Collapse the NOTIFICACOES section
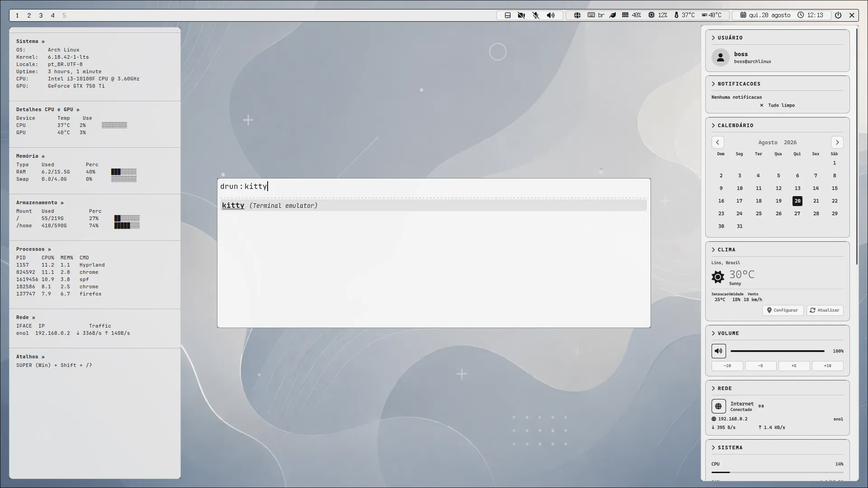 (x=713, y=84)
